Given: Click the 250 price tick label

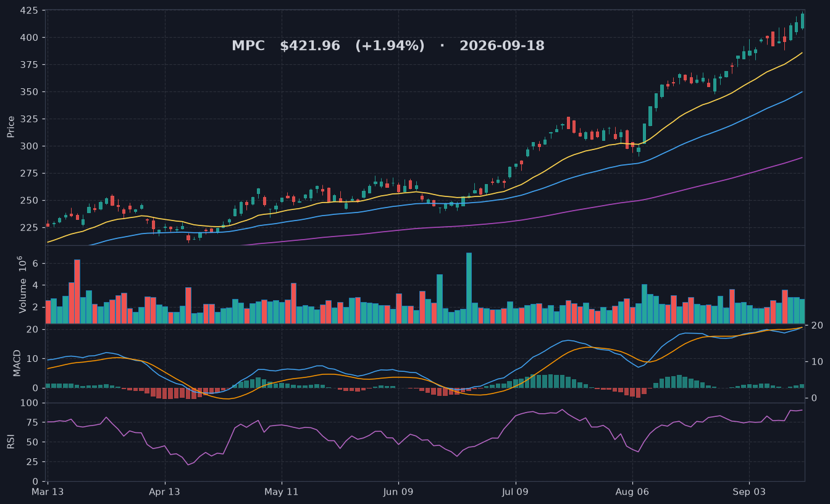Looking at the screenshot, I should tap(30, 201).
